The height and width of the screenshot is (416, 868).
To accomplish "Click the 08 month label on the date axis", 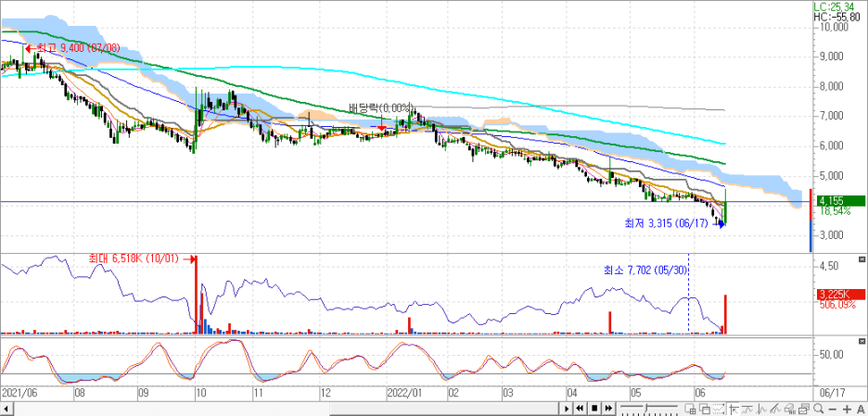I will pyautogui.click(x=80, y=392).
